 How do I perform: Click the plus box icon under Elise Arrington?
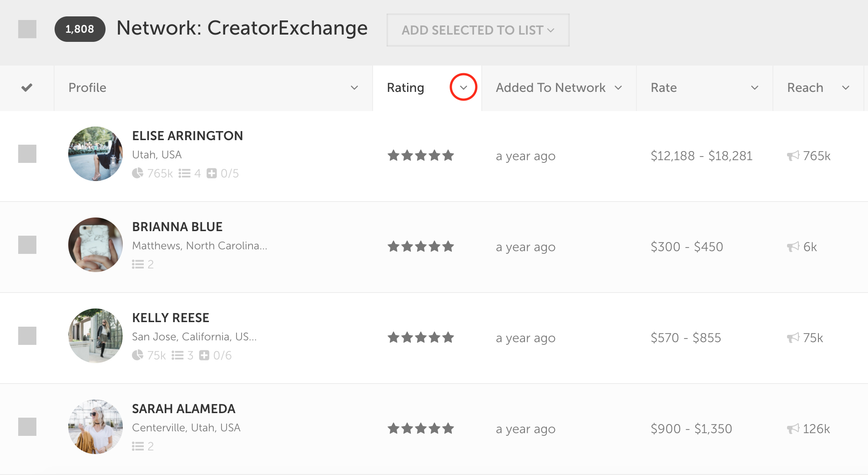point(212,173)
